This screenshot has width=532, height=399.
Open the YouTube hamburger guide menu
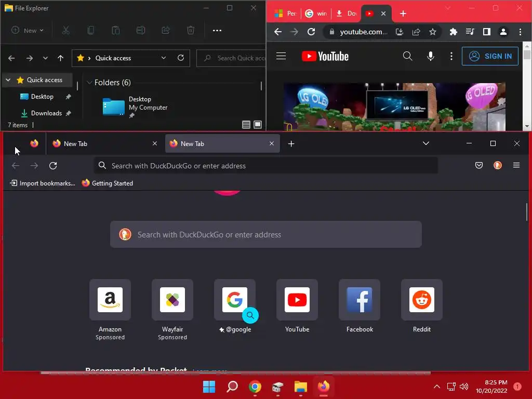tap(281, 56)
